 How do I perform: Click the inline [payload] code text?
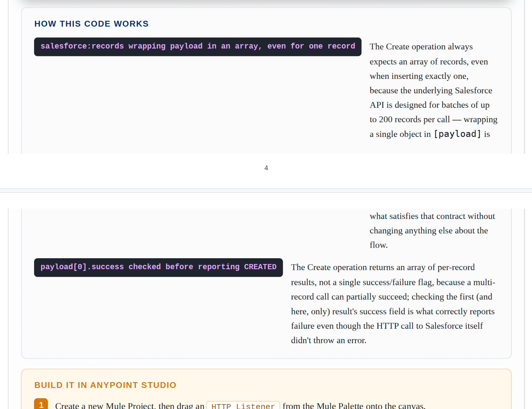458,134
